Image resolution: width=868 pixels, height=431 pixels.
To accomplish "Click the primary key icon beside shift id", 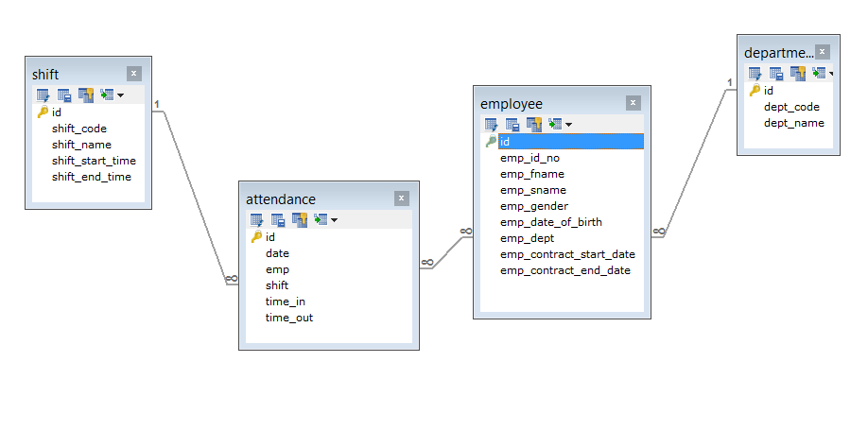I will (43, 112).
